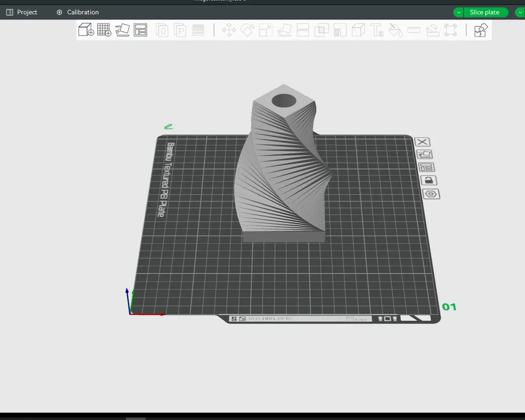This screenshot has width=525, height=420.
Task: Expand the print dropdown arrow right of Slice plate
Action: coord(520,13)
